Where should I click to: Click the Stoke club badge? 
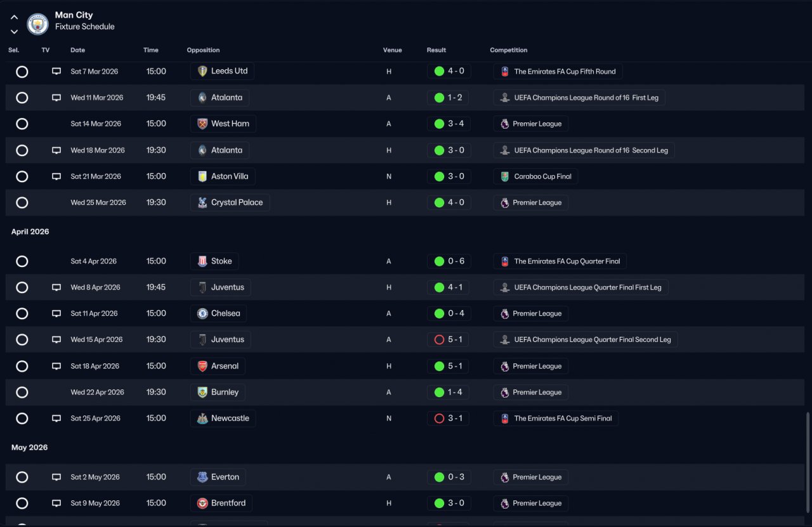[202, 261]
